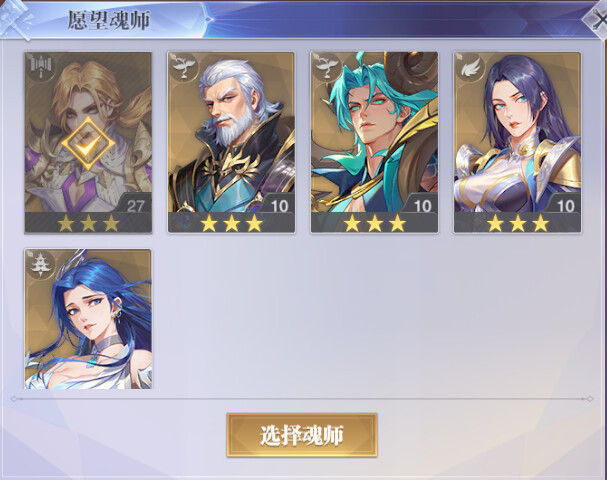
Task: Click the hammer emblem in title corner
Action: click(15, 19)
